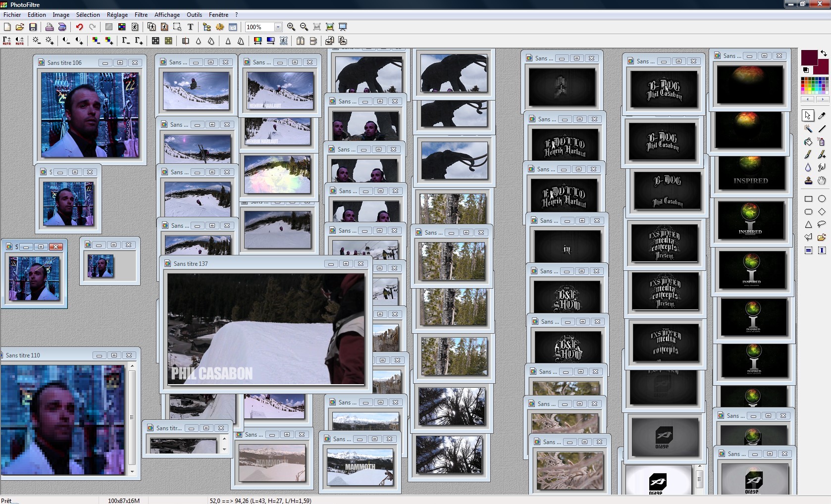Screen dimensions: 831x504
Task: Click the Text tool on the toolbar
Action: tap(191, 27)
